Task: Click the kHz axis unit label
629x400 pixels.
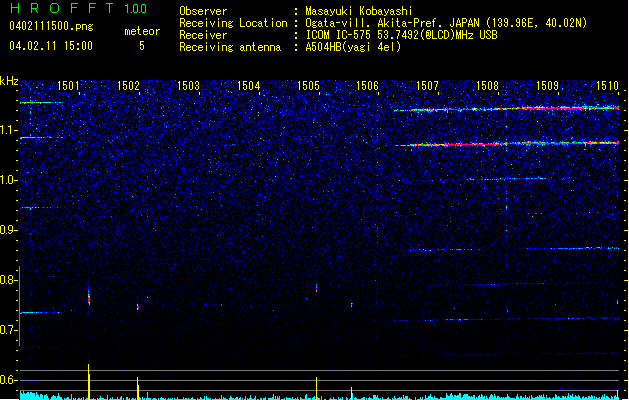Action: point(9,81)
